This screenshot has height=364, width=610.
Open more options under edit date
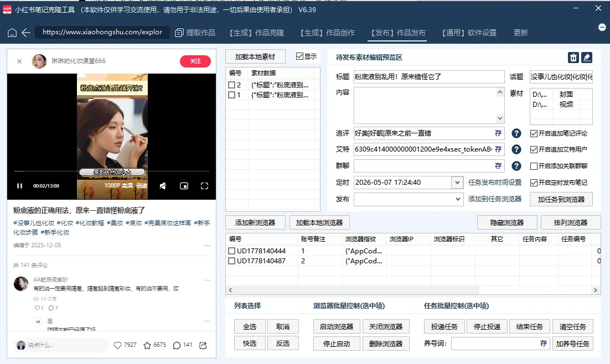tap(207, 246)
